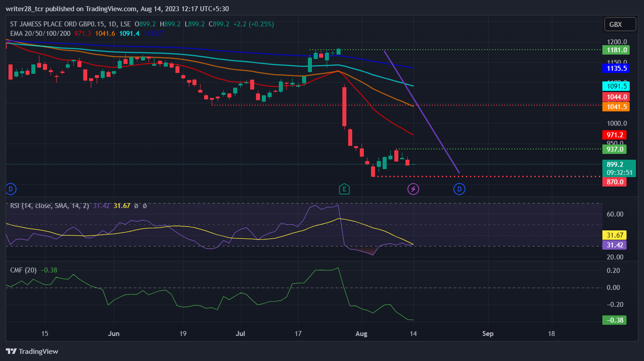Click the 1044.0 red price label
The height and width of the screenshot is (361, 644).
click(x=616, y=97)
